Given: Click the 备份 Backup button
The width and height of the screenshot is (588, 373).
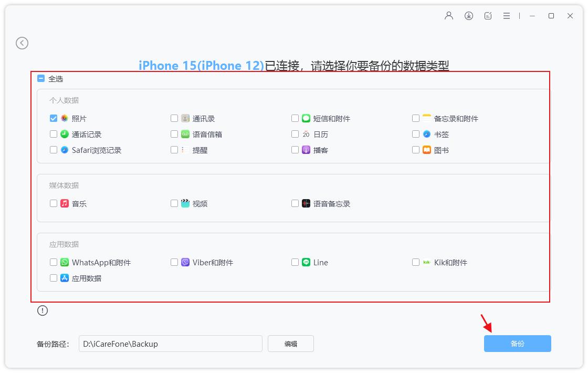Looking at the screenshot, I should 518,344.
